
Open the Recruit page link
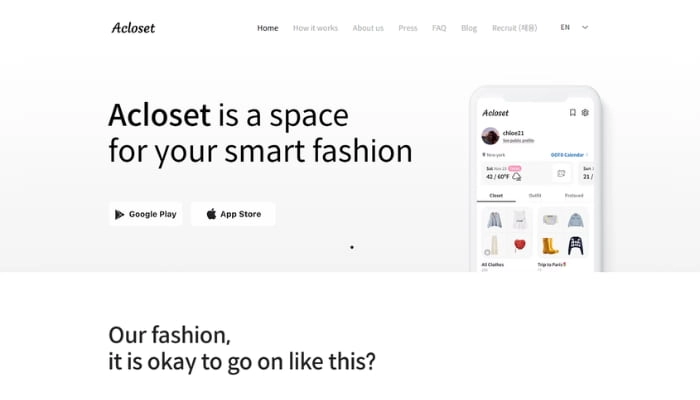514,28
